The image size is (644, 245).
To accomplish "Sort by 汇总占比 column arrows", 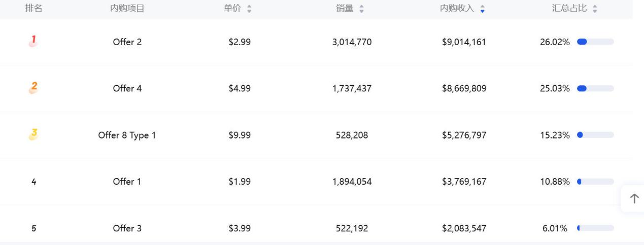I will 594,9.
